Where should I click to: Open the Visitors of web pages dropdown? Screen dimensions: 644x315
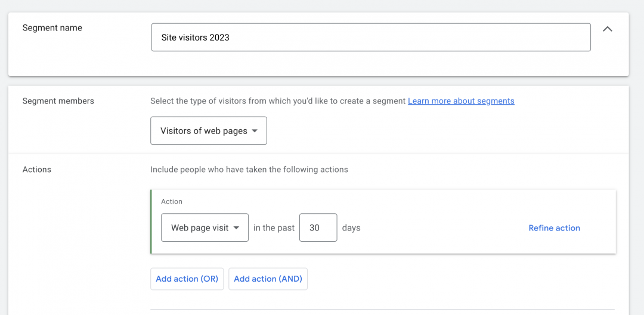(209, 131)
